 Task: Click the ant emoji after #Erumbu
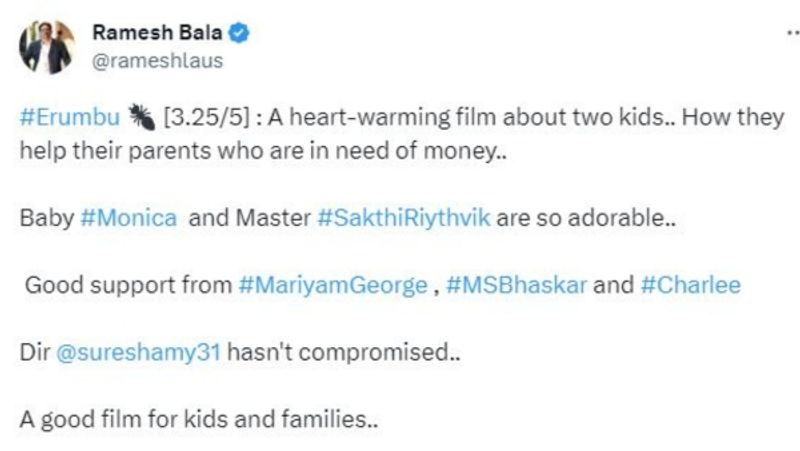pyautogui.click(x=141, y=117)
